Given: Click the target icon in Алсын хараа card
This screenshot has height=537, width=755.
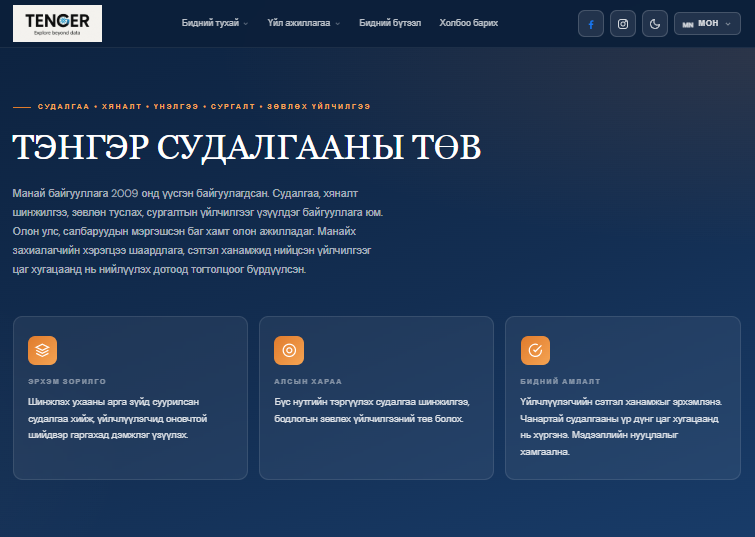Looking at the screenshot, I should (x=289, y=350).
